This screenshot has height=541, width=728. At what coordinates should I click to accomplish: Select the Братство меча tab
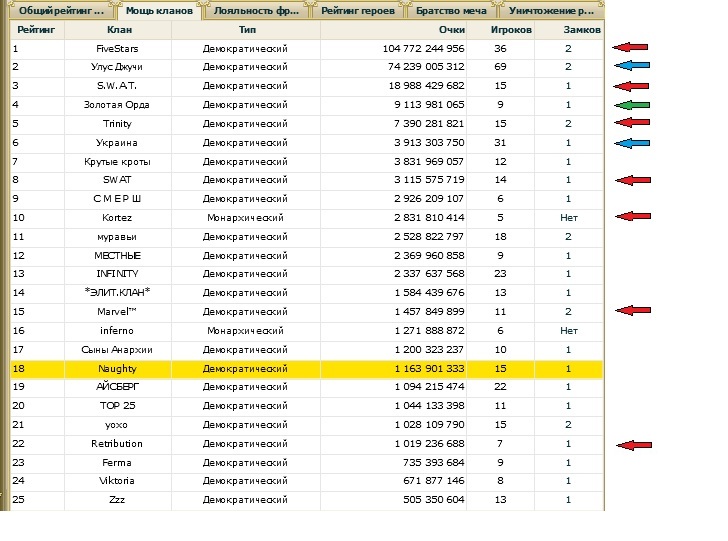pos(451,12)
